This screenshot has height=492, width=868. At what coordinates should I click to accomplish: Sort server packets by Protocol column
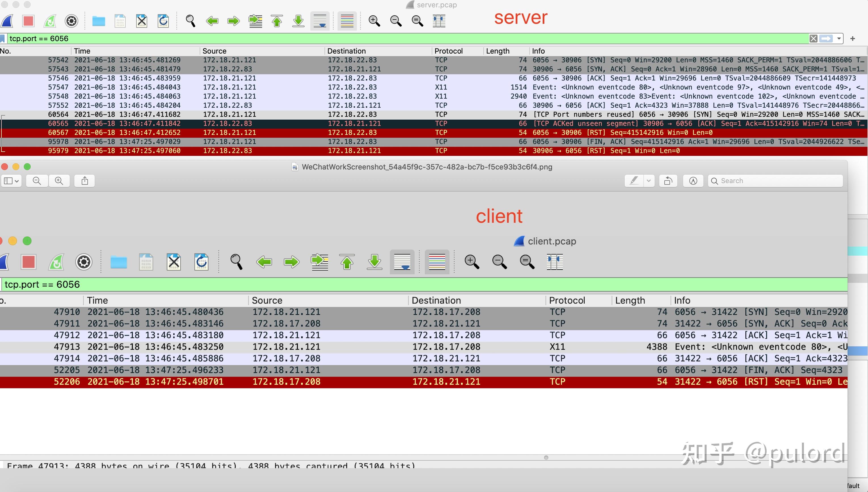click(458, 51)
